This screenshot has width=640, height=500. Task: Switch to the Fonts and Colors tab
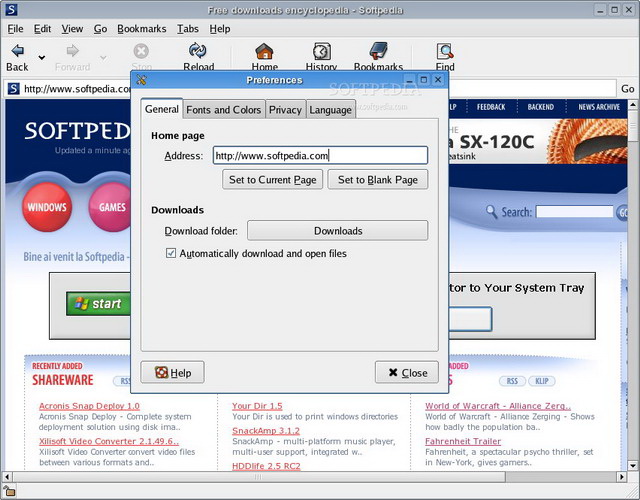[x=224, y=110]
